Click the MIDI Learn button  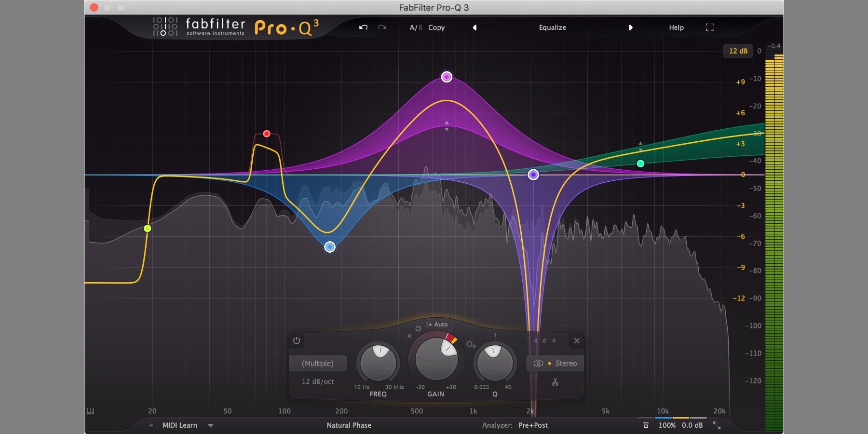click(179, 425)
